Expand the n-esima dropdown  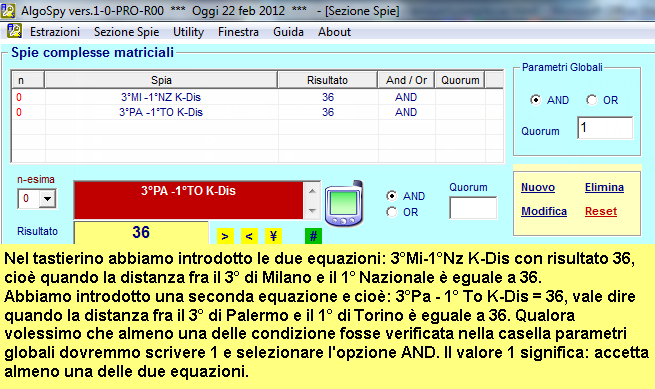coord(47,198)
